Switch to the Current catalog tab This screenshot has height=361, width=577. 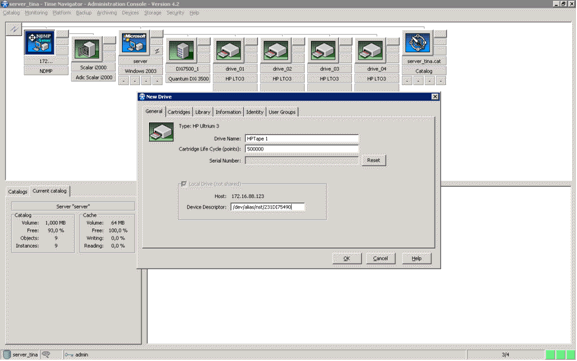[x=50, y=191]
